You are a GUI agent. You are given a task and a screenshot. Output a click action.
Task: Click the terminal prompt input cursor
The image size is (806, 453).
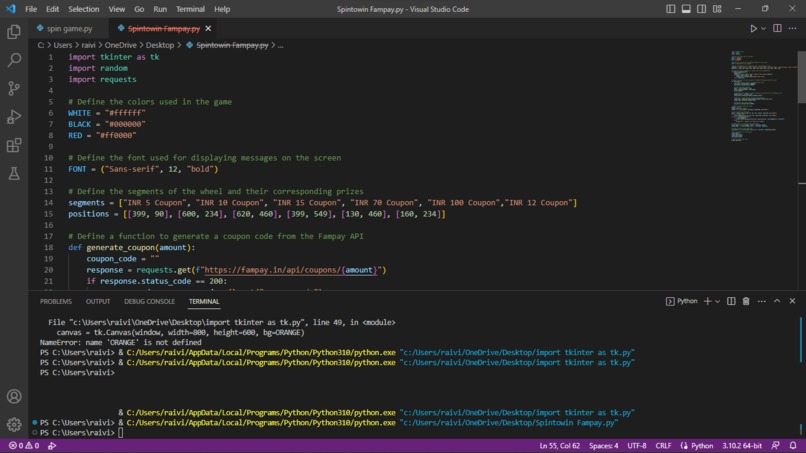(121, 432)
